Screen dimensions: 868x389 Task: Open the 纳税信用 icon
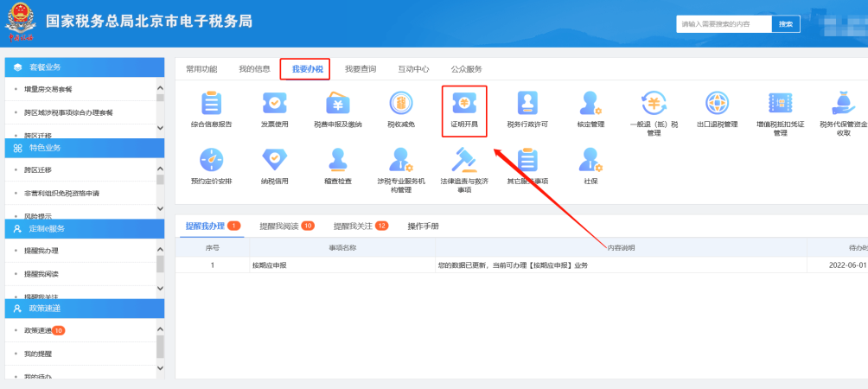(274, 160)
